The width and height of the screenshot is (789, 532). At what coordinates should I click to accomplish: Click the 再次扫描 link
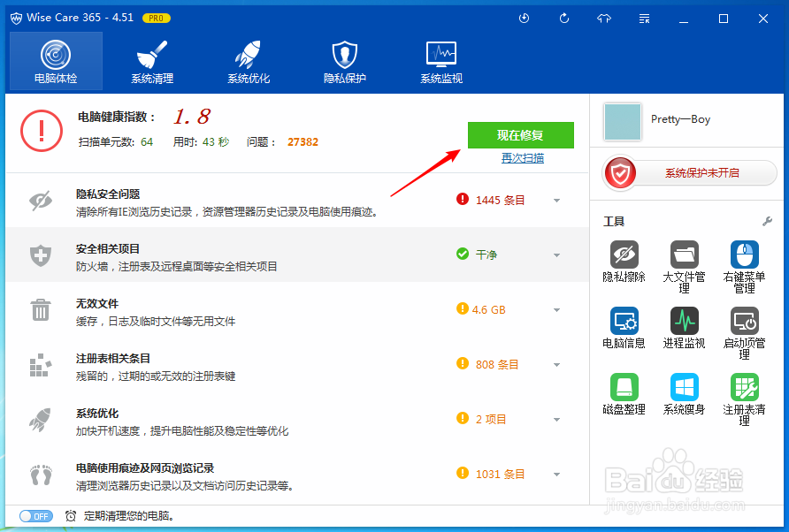(522, 158)
